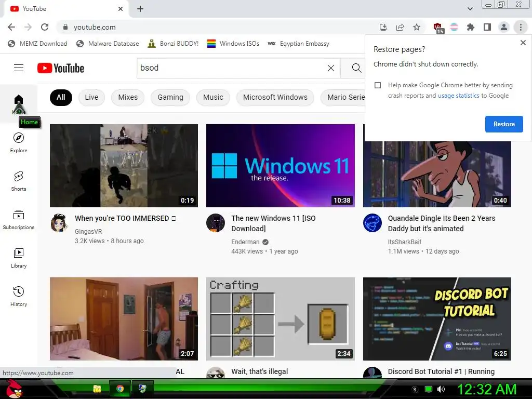Click the Wait, that's illegal title
Screen dimensions: 532x399
[260, 371]
